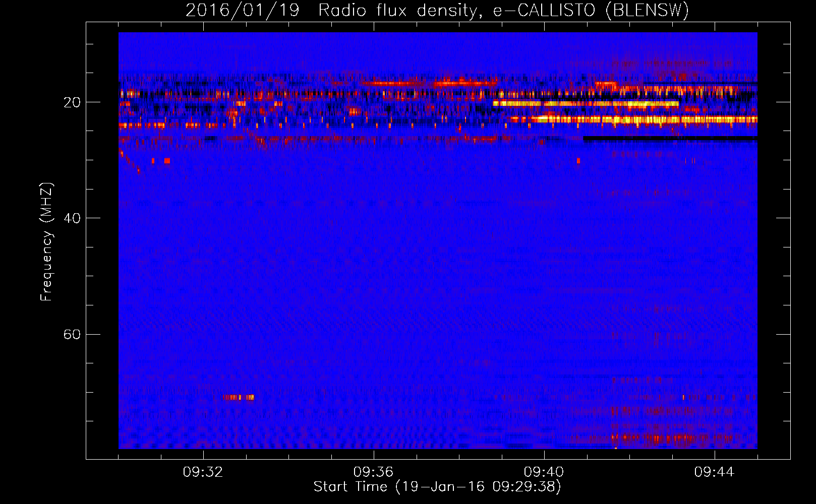This screenshot has height=504, width=816.
Task: Click the 'Frequency (MHZ)' axis label
Action: (x=46, y=242)
